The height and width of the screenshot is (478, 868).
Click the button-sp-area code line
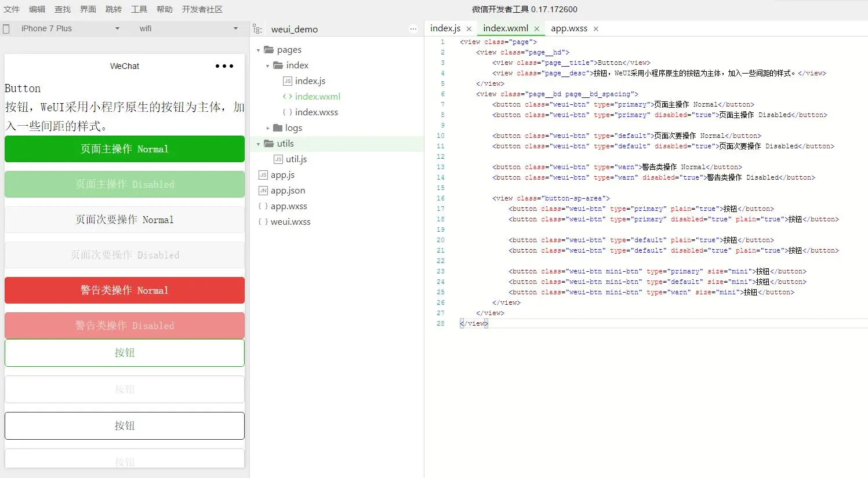(x=551, y=198)
